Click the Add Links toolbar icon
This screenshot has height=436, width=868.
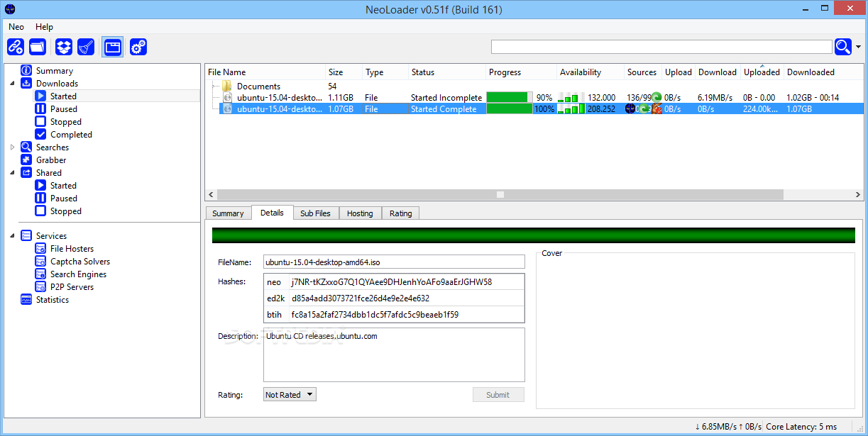coord(16,47)
